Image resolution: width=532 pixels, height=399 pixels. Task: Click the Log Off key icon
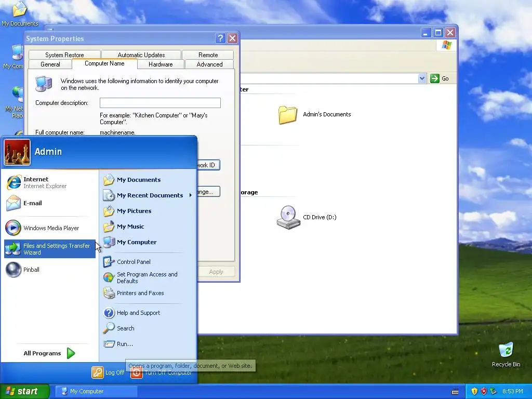(x=97, y=373)
